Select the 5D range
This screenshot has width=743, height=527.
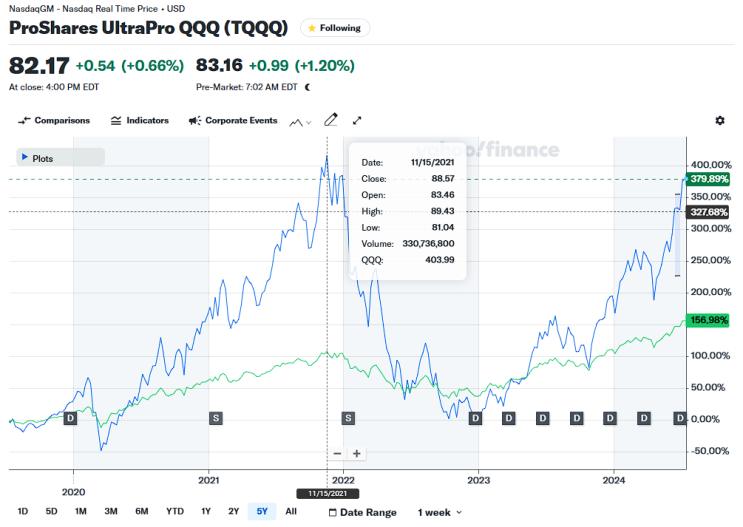51,511
